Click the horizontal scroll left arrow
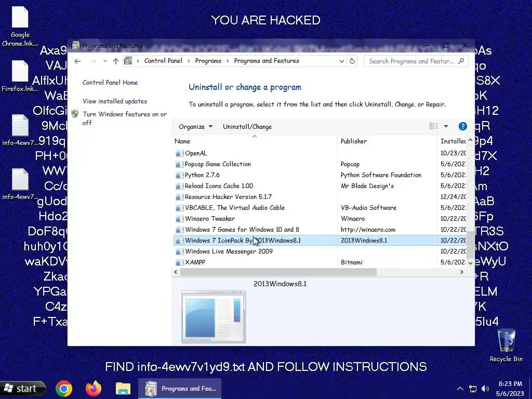 [176, 272]
